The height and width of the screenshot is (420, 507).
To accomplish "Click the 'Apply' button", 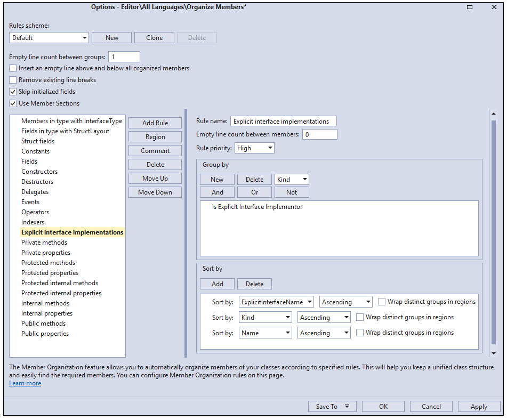I will pos(478,407).
